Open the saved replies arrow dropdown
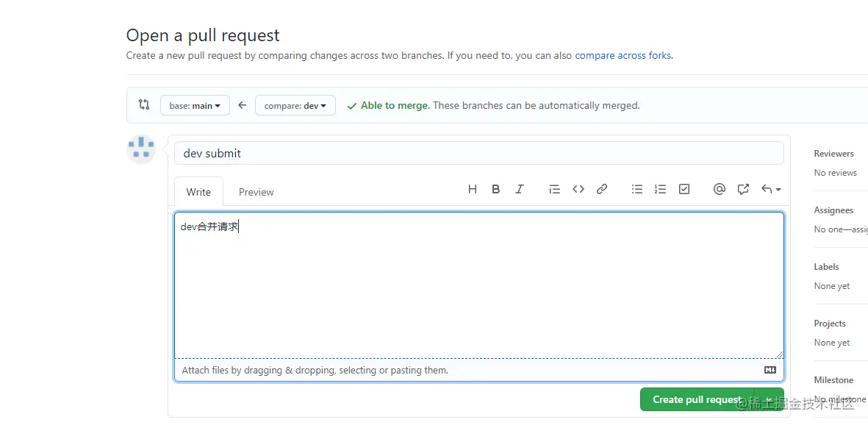The image size is (868, 425). pyautogui.click(x=771, y=190)
